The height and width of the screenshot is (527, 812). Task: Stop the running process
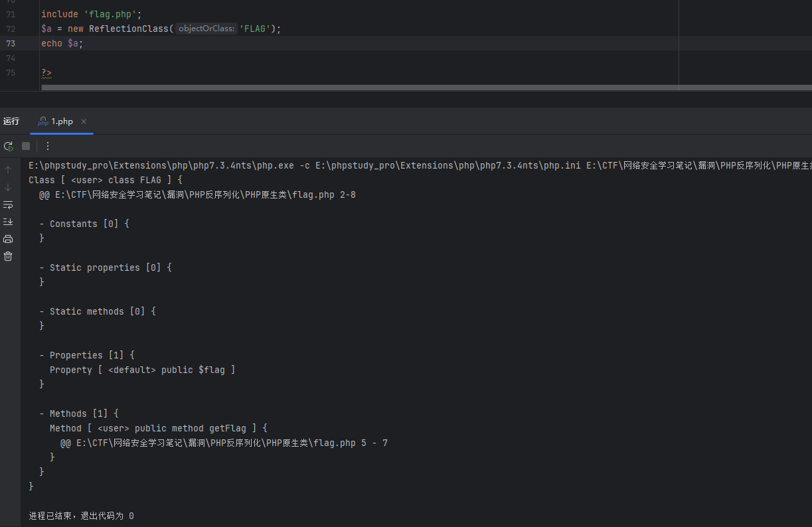pos(26,146)
